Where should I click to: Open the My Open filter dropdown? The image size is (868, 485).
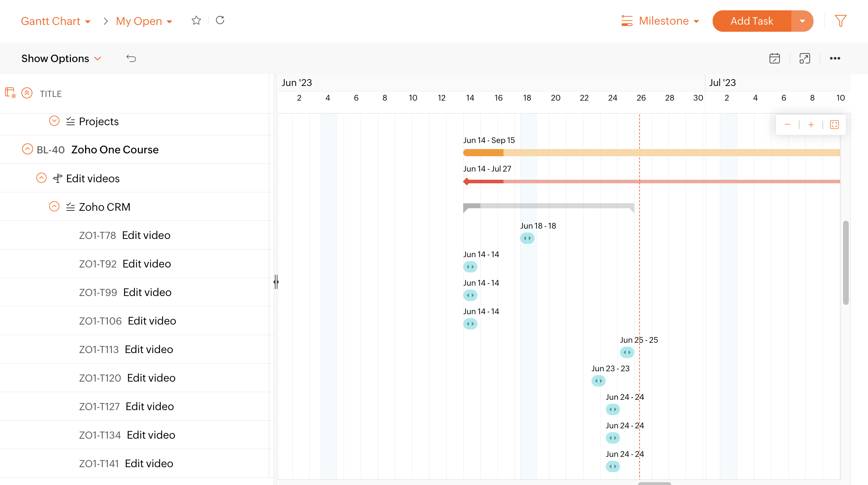coord(144,21)
